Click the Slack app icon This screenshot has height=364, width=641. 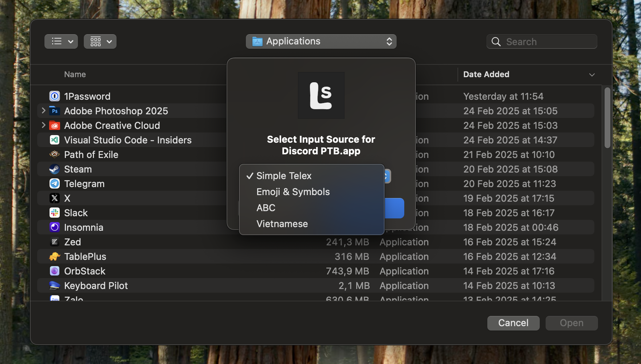pyautogui.click(x=55, y=213)
